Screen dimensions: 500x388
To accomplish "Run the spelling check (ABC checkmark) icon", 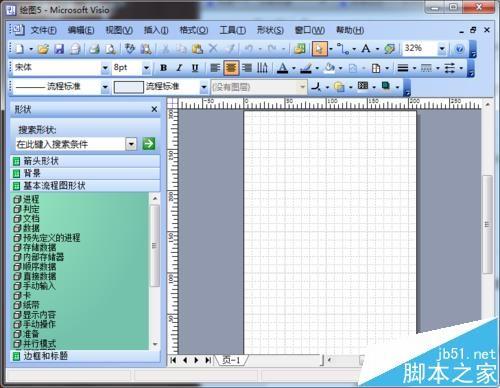I will pyautogui.click(x=129, y=49).
